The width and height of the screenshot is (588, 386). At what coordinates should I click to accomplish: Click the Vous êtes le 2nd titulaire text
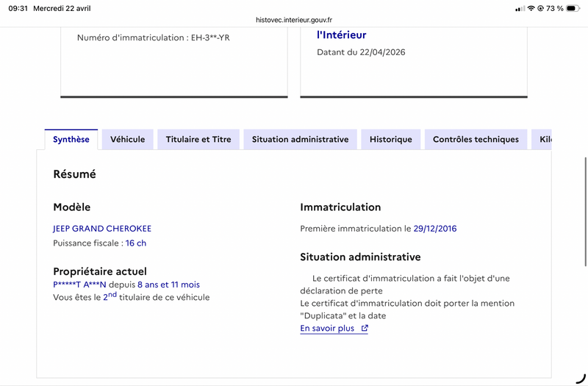tap(132, 297)
